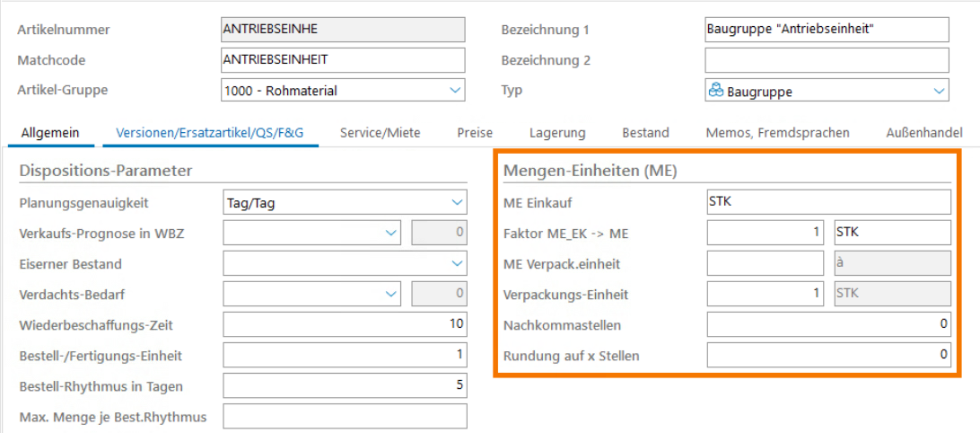The width and height of the screenshot is (980, 433).
Task: Open the Eiserner Bestand dropdown
Action: pyautogui.click(x=456, y=264)
